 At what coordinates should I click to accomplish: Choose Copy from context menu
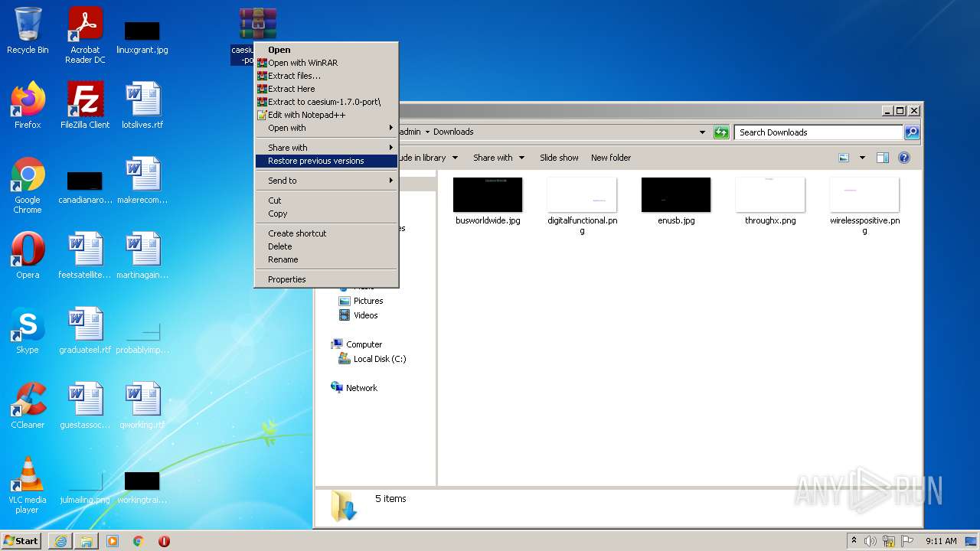pos(327,214)
